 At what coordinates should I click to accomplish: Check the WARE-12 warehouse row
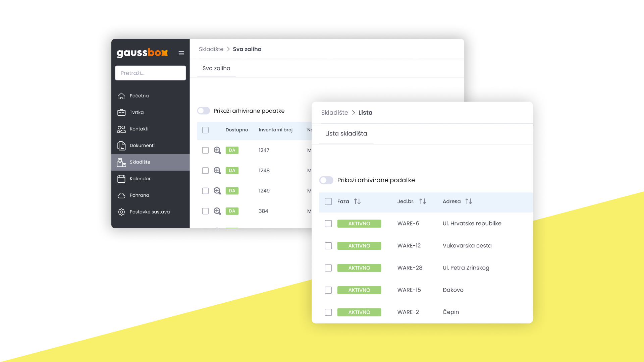(x=328, y=246)
